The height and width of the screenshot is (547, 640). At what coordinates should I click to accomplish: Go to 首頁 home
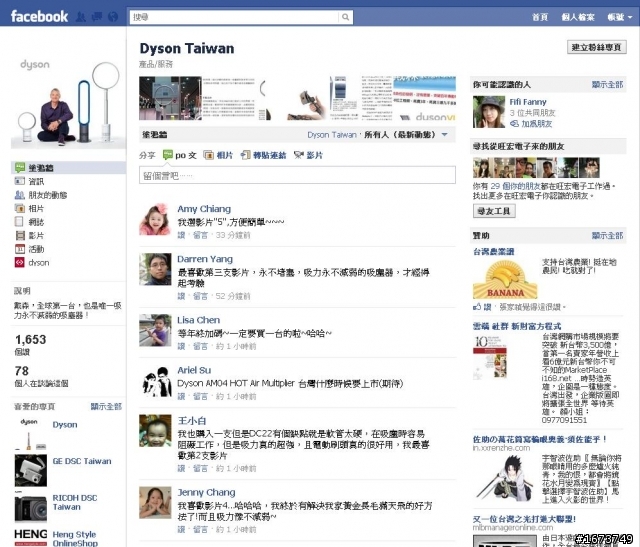click(x=540, y=17)
